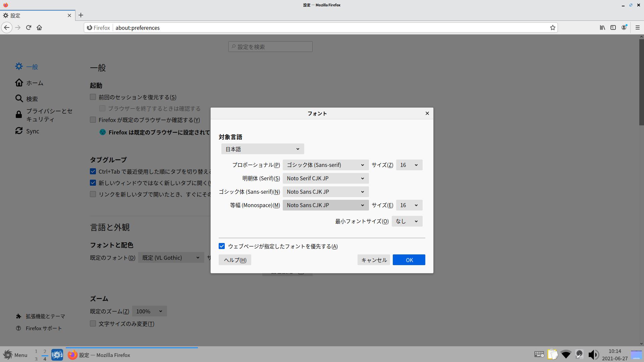Click the ヘルプ button in dialog
The image size is (644, 362).
click(235, 260)
